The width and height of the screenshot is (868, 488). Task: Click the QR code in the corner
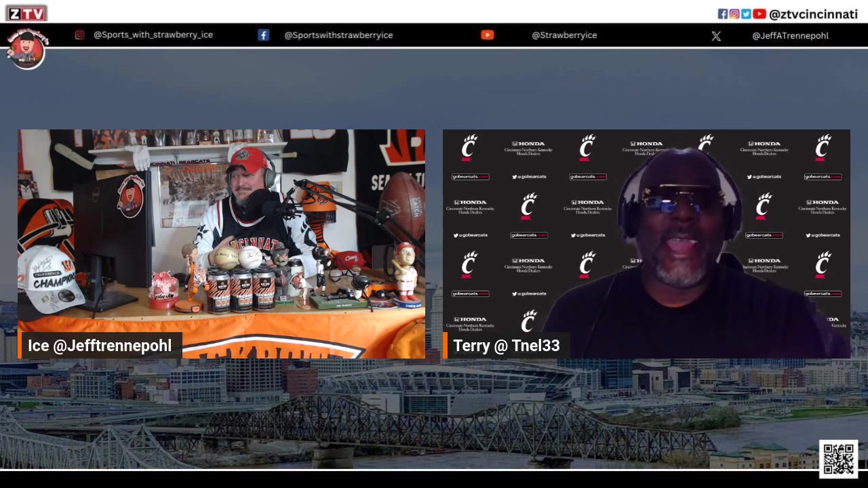click(838, 459)
